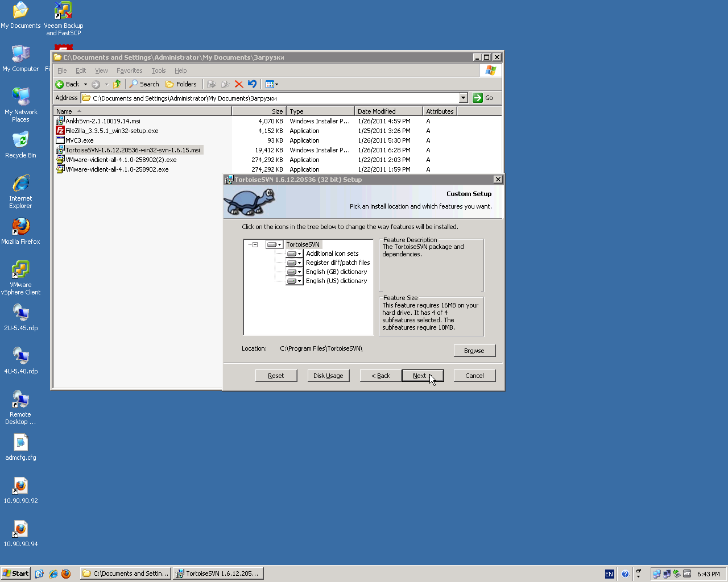Click the Reset button in Setup
This screenshot has width=728, height=582.
[x=276, y=376]
